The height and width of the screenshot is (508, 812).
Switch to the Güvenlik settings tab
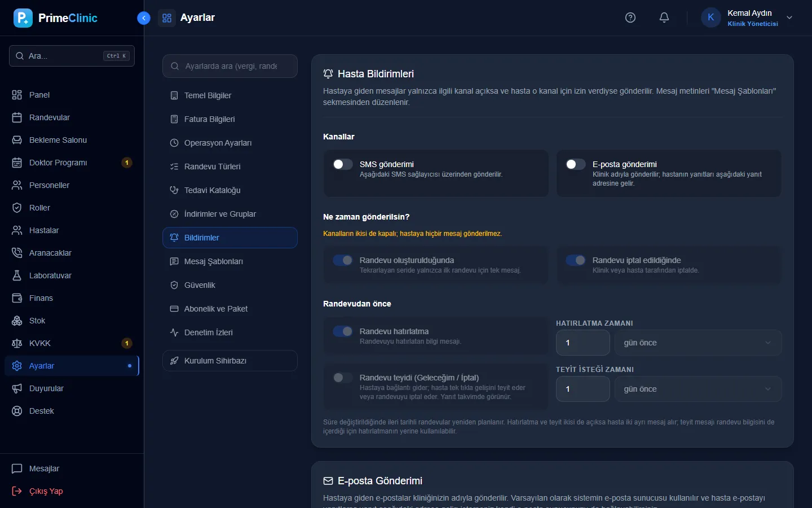click(230, 285)
